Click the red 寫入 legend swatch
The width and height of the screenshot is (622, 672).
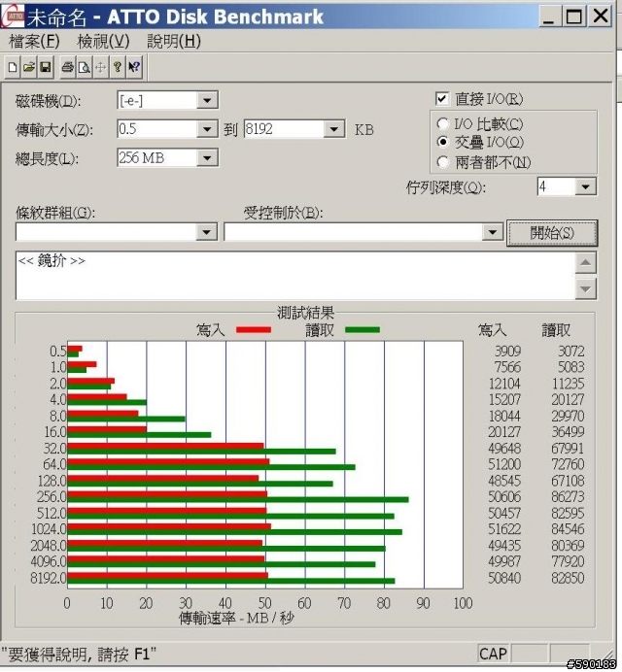(x=254, y=329)
